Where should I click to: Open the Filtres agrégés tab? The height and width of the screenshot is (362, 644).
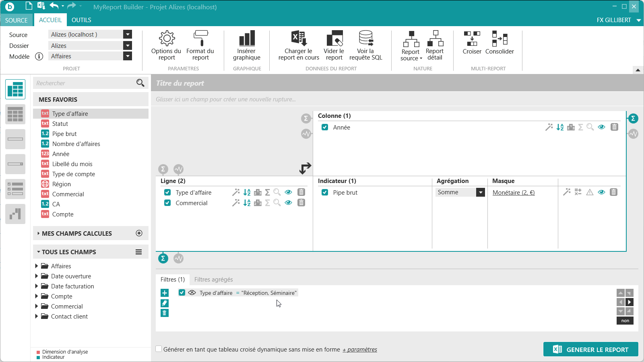point(213,280)
